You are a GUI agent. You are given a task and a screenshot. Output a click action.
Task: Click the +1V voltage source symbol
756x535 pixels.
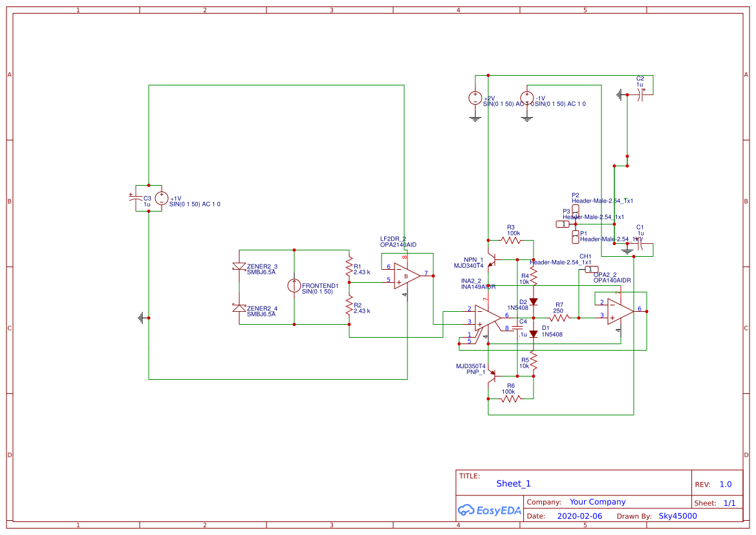(x=161, y=199)
